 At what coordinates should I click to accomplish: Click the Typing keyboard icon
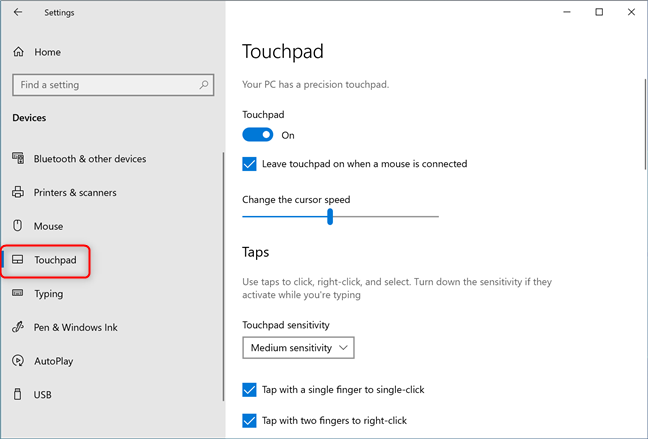click(x=18, y=293)
